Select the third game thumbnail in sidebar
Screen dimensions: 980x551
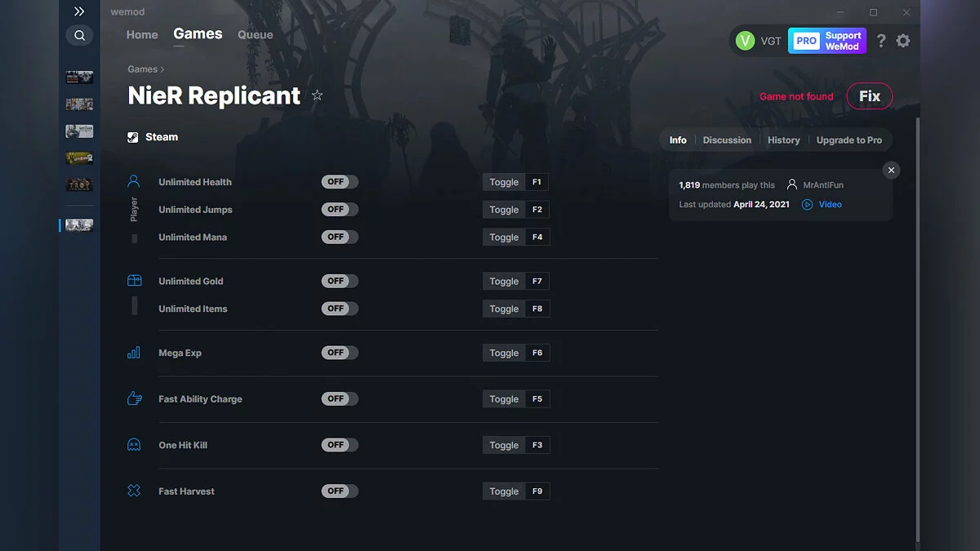[x=79, y=131]
